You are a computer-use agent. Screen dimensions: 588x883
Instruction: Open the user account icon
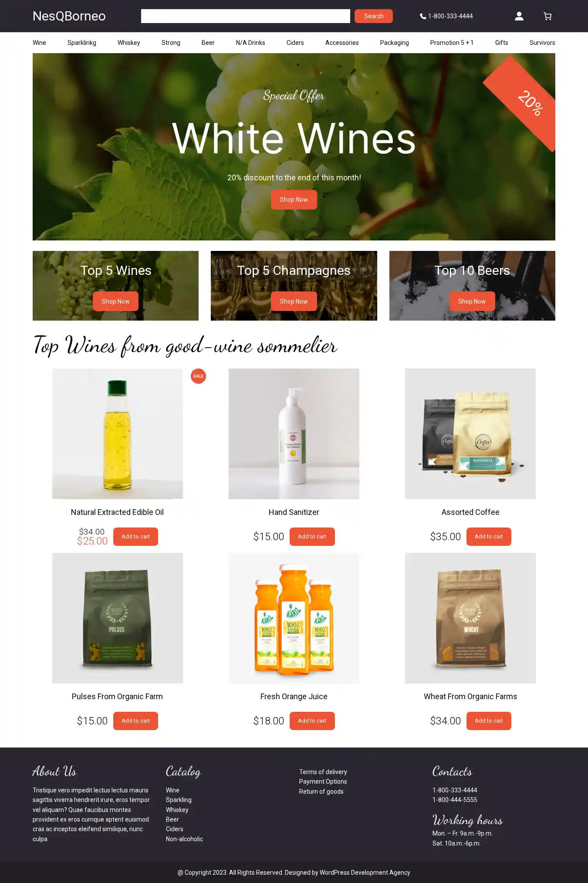coord(519,16)
